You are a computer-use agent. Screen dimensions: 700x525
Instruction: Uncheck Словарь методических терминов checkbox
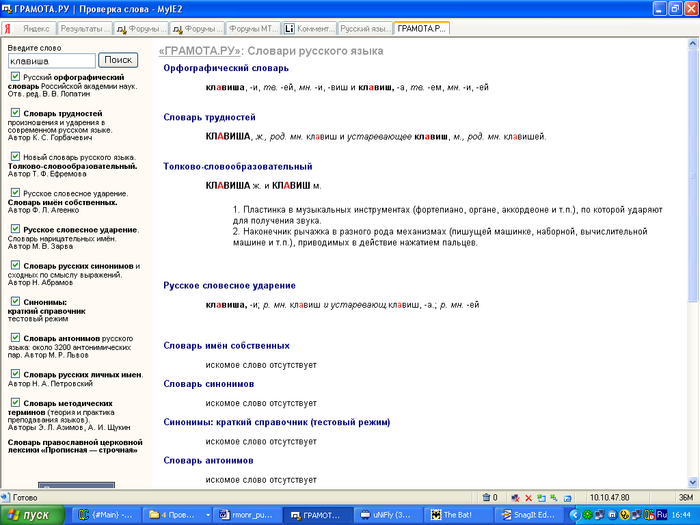15,402
